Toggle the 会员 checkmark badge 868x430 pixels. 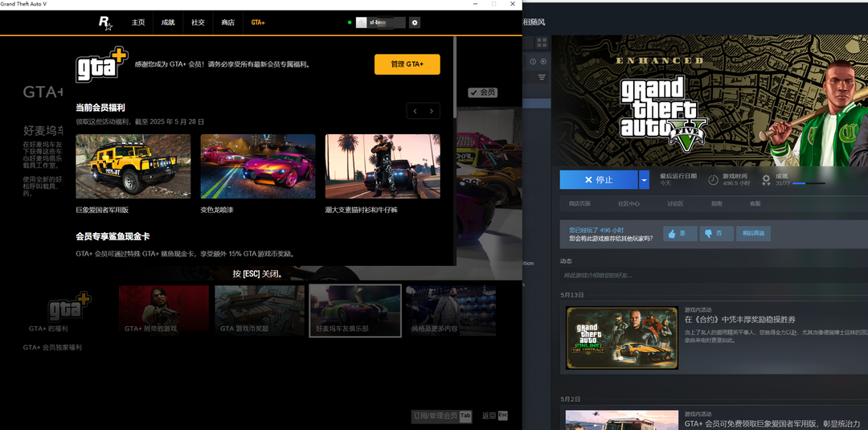[x=482, y=92]
